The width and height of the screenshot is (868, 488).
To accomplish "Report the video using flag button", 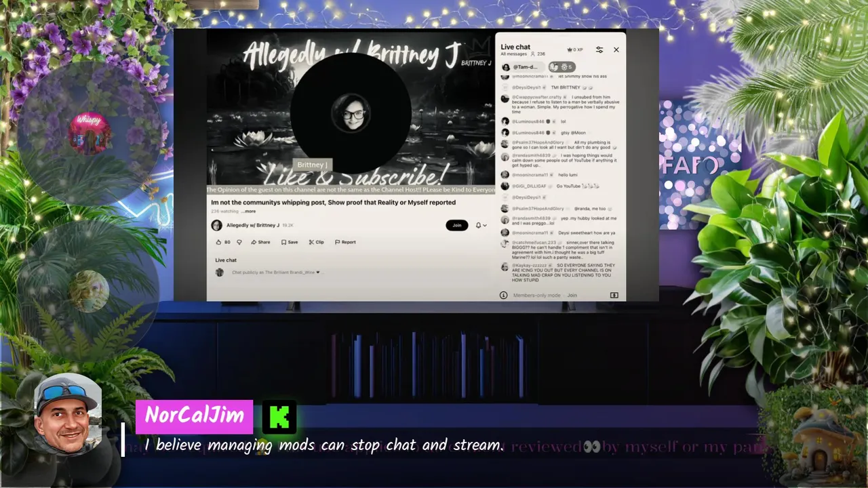I will click(345, 242).
